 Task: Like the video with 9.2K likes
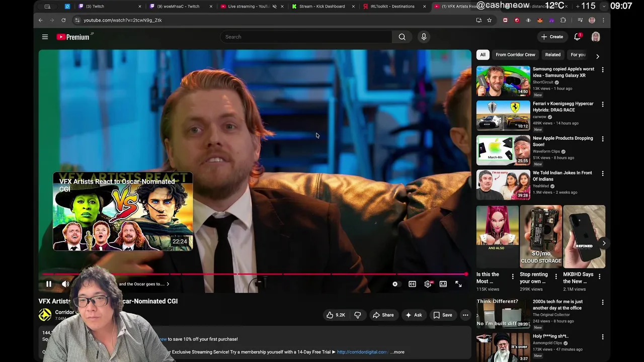336,315
